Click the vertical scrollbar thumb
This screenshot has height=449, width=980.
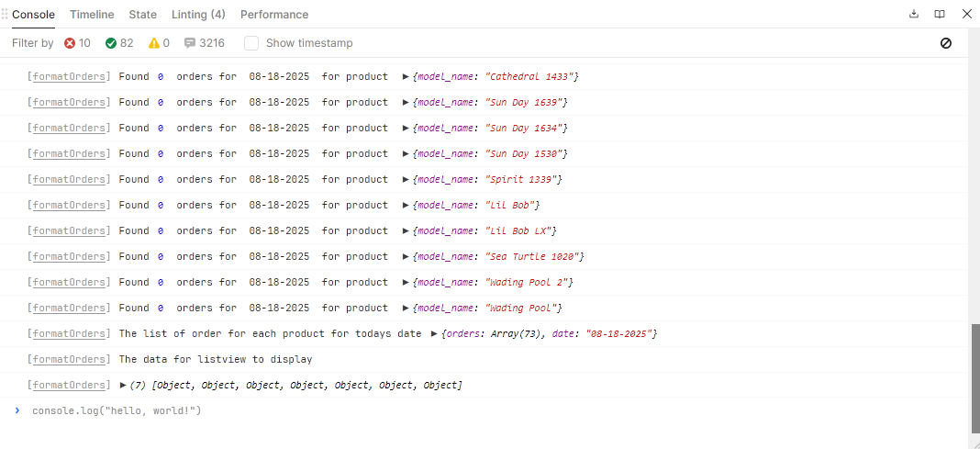tap(974, 376)
